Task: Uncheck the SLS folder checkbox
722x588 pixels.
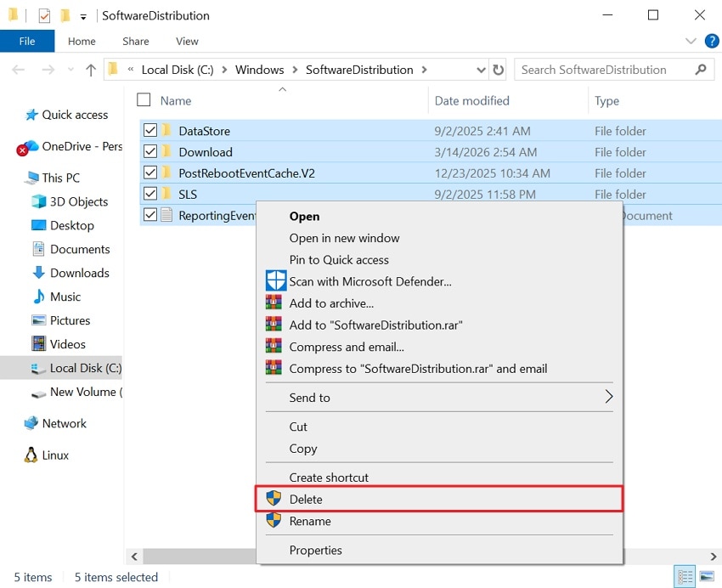Action: pos(150,194)
